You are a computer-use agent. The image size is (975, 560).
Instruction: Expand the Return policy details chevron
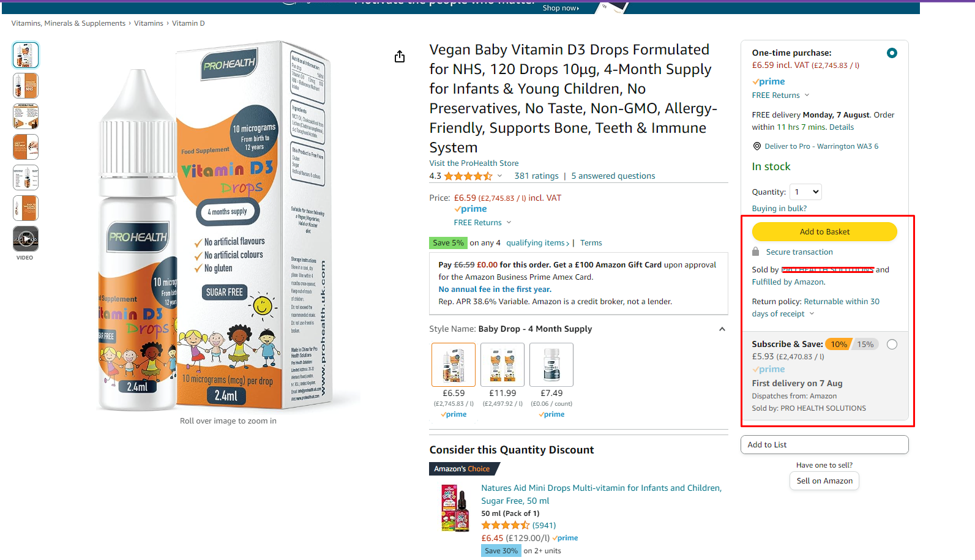click(812, 314)
